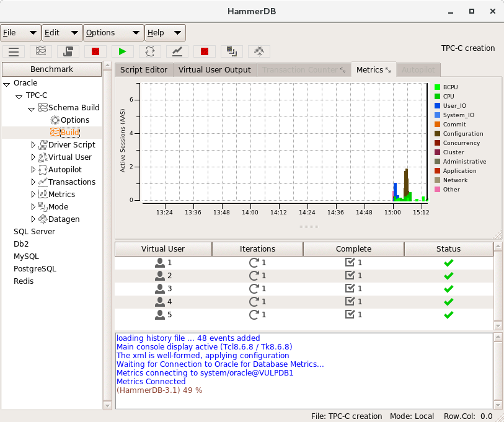Screen dimensions: 504x422
Task: Click complete checkbox icon for user 4
Action: (x=350, y=302)
